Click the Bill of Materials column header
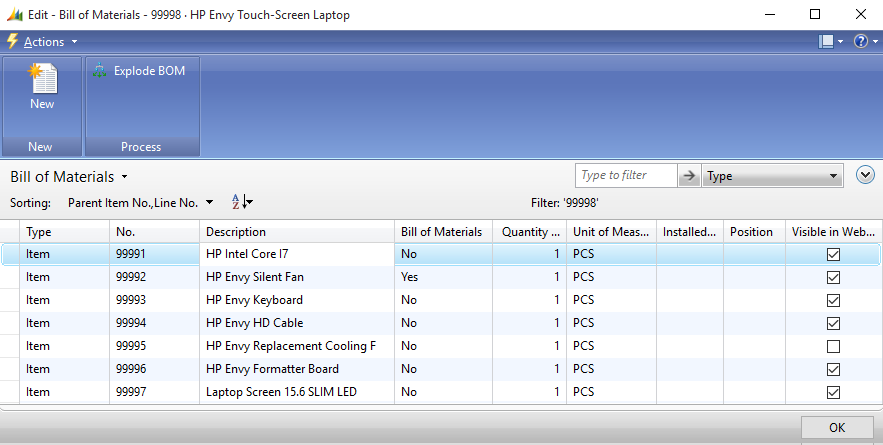 pyautogui.click(x=443, y=232)
